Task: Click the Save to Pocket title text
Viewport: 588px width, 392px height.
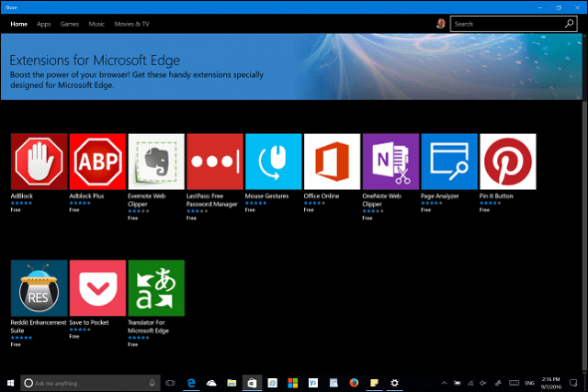Action: [89, 322]
